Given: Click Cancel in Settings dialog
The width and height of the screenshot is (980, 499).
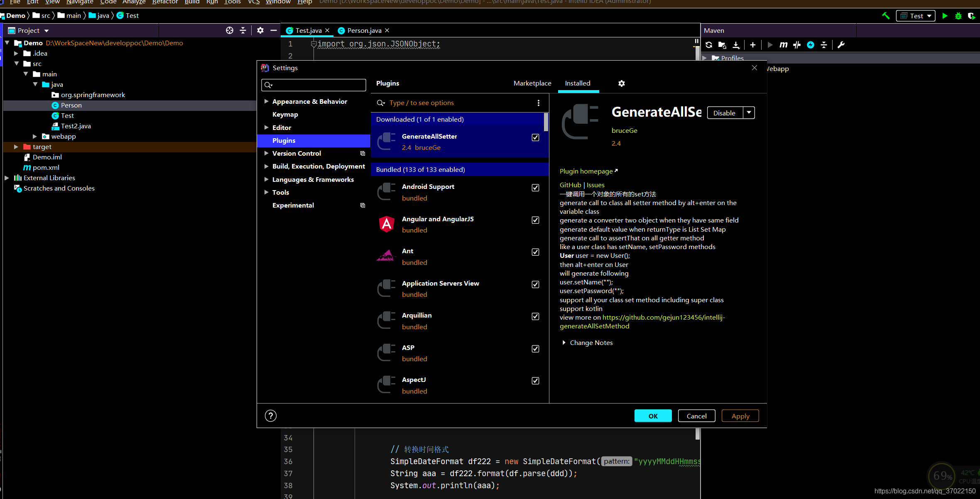Looking at the screenshot, I should point(696,416).
